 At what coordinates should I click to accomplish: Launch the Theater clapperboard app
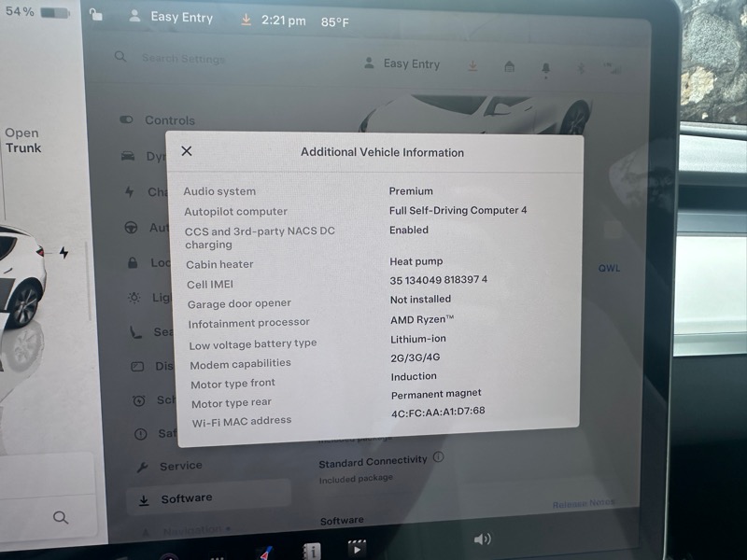click(356, 549)
